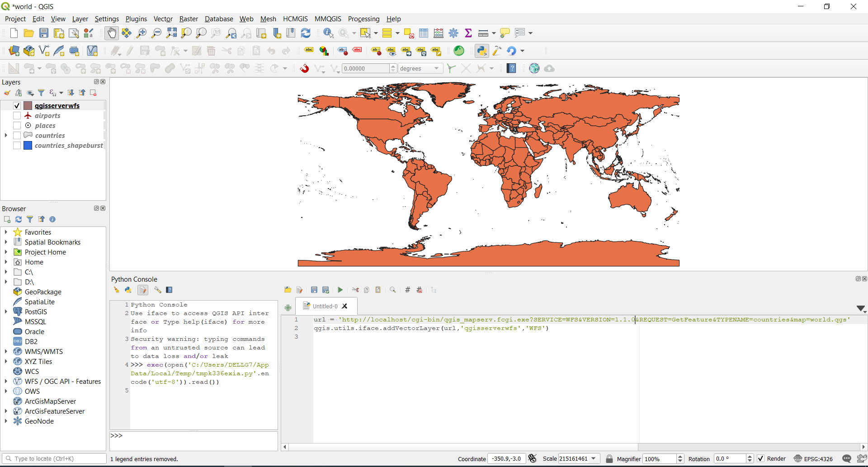Expand the Favorites node in Browser

6,232
